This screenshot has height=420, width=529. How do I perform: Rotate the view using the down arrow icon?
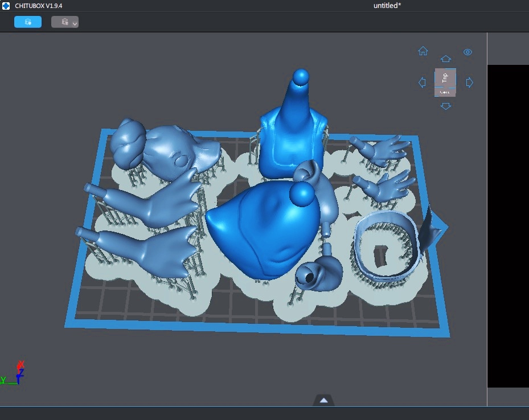pyautogui.click(x=446, y=106)
